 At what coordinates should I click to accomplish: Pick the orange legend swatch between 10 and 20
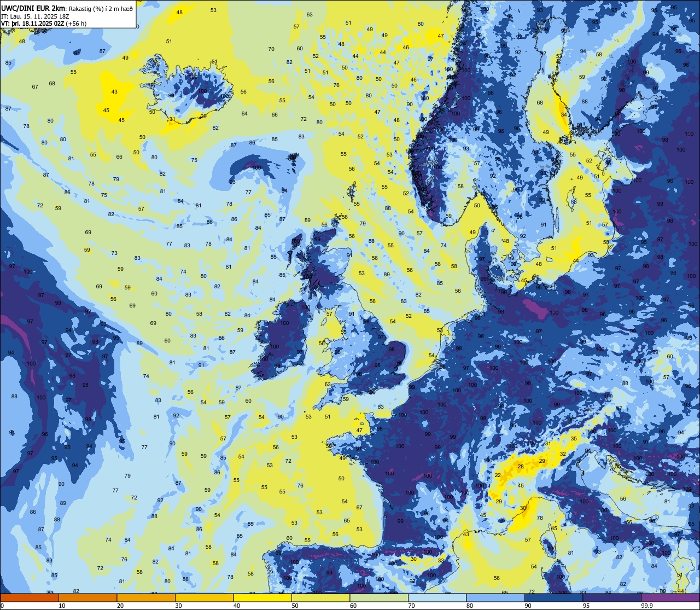87,597
